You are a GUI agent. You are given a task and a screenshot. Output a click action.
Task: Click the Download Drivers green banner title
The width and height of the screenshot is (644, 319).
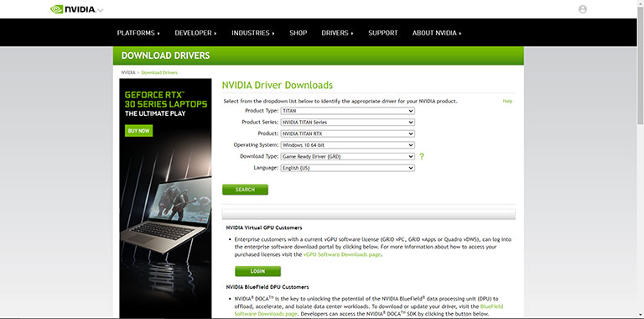tap(165, 55)
